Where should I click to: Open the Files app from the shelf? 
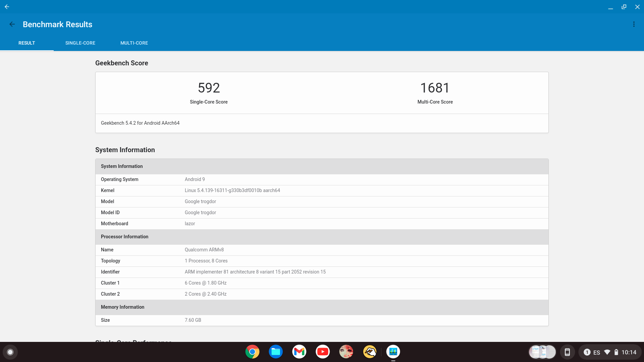276,352
